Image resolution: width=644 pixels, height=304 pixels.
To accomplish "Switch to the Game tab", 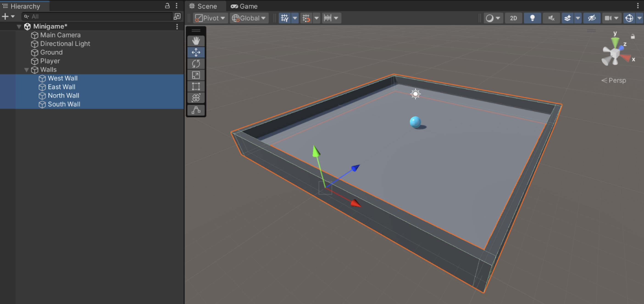I will click(244, 6).
